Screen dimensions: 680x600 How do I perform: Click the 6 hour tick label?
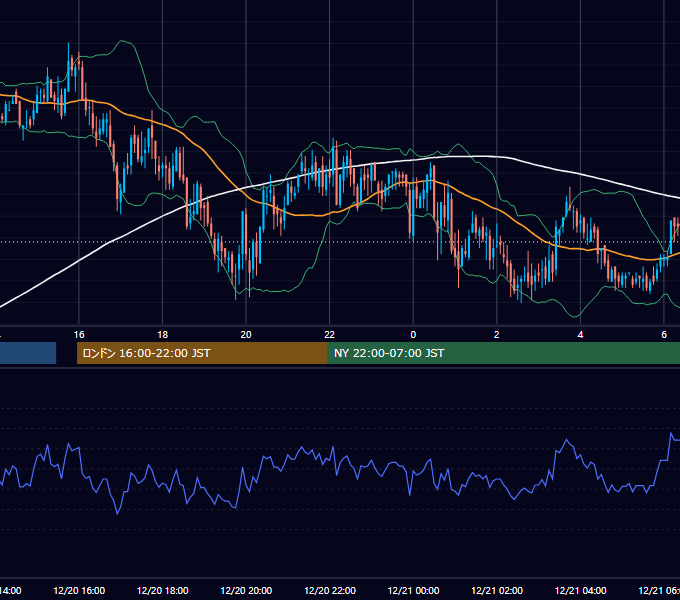[664, 335]
